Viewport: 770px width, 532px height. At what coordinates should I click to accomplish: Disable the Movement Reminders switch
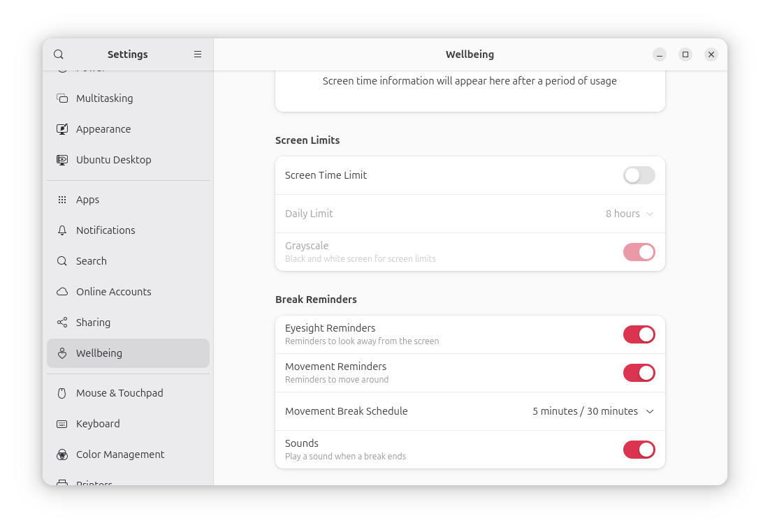click(x=639, y=373)
